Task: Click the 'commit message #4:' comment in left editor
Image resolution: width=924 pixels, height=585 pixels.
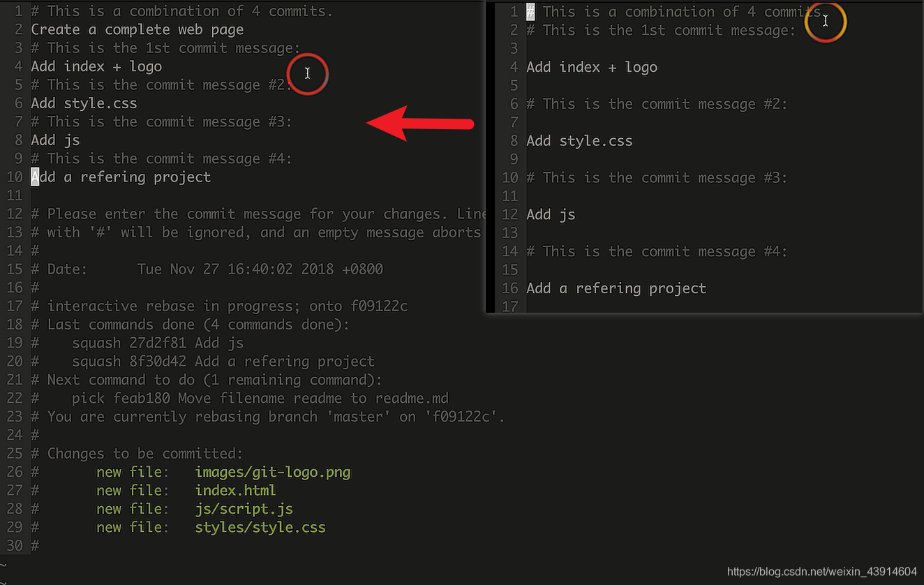Action: (x=161, y=159)
